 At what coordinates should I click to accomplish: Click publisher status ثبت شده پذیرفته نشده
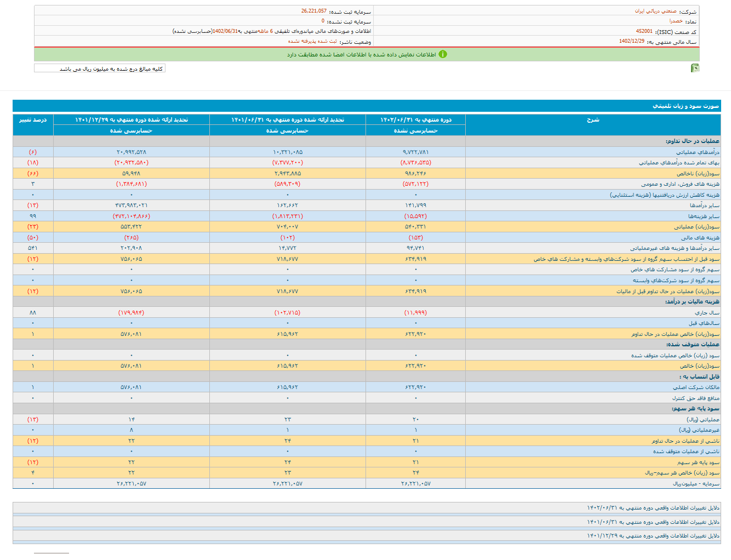[312, 41]
